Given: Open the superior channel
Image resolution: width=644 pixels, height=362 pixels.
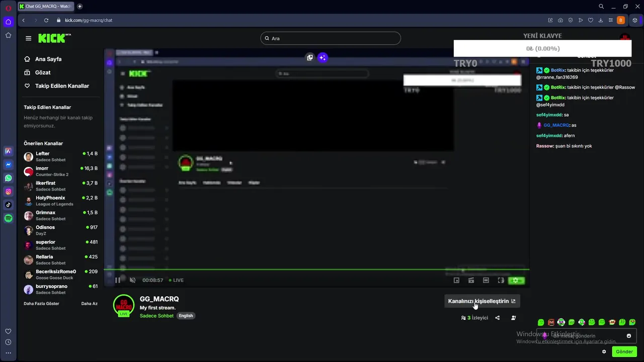Looking at the screenshot, I should [x=60, y=245].
